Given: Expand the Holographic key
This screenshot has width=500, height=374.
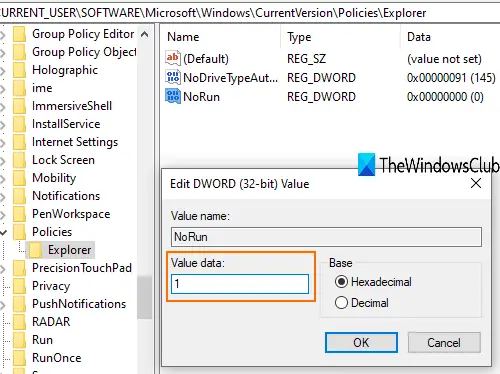Looking at the screenshot, I should (3, 70).
